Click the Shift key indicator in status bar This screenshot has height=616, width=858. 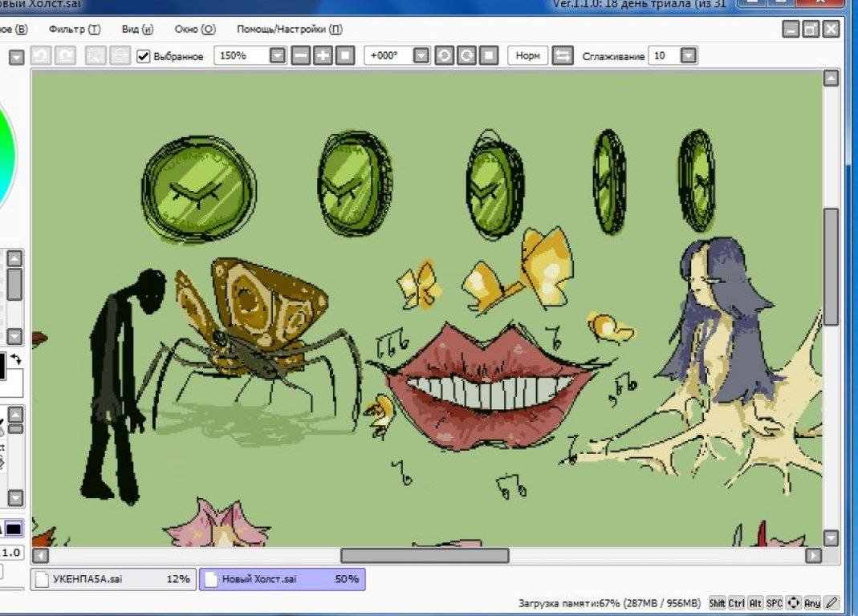coord(717,603)
